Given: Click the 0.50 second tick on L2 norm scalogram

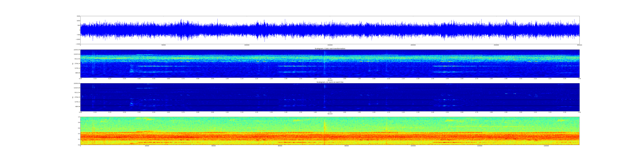Looking at the screenshot, I should coord(154,112).
